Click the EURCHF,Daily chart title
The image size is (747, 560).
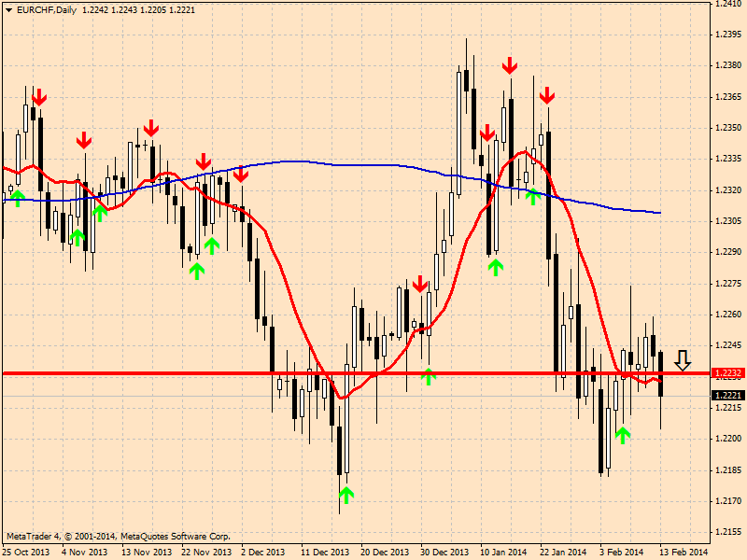[x=47, y=10]
